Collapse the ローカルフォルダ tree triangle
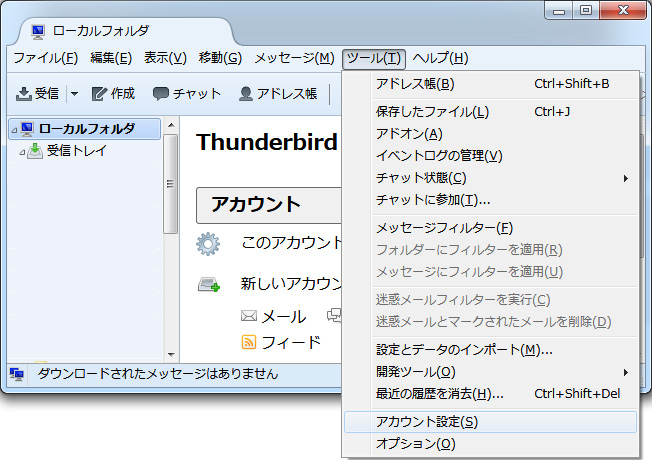This screenshot has width=652, height=460. point(15,130)
